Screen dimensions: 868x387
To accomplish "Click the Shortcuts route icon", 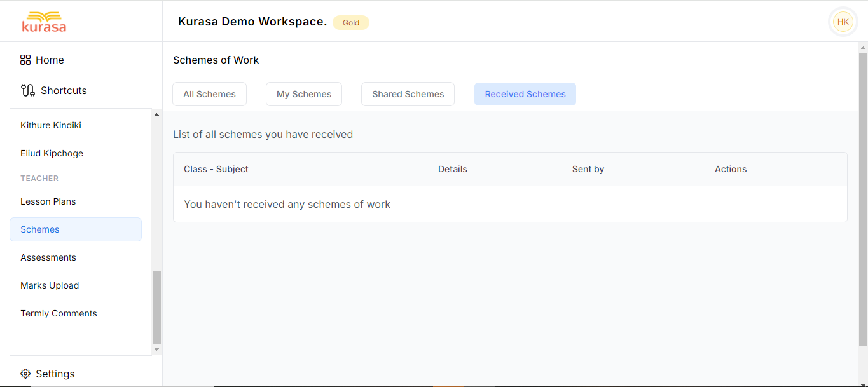I will (x=27, y=90).
